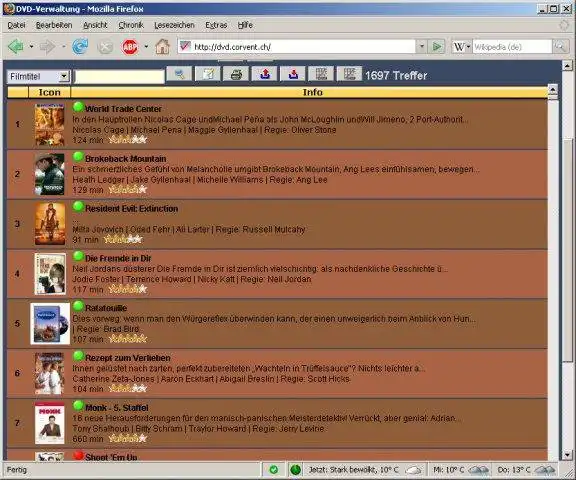This screenshot has height=480, width=576.
Task: Open the Die Fremde in Dir title
Action: pos(118,258)
